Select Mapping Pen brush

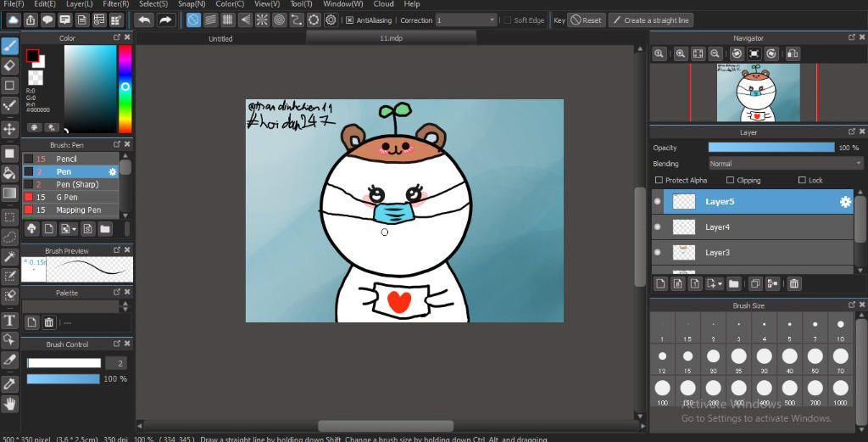70,210
